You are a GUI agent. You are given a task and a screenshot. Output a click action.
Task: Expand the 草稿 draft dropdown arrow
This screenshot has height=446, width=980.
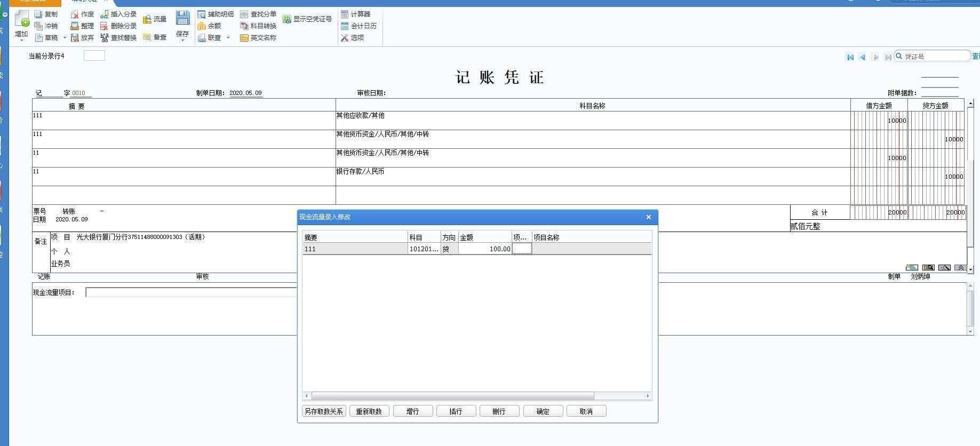tap(65, 38)
